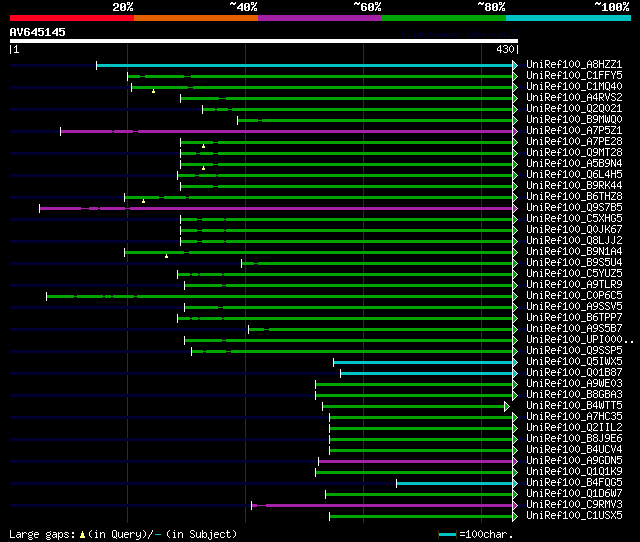Image resolution: width=640 pixels, height=542 pixels.
Task: Click the UniRef100_Q1Q1K9 label
Action: tap(574, 472)
